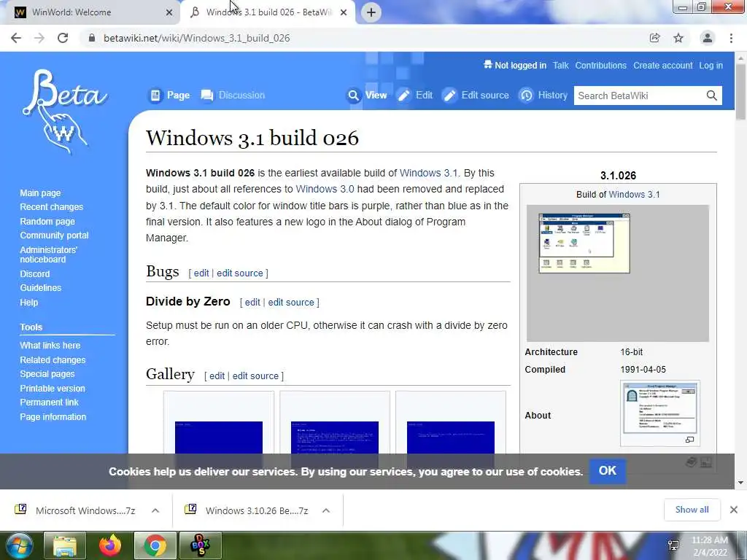This screenshot has width=747, height=560.
Task: Click the Log in link
Action: coord(711,66)
